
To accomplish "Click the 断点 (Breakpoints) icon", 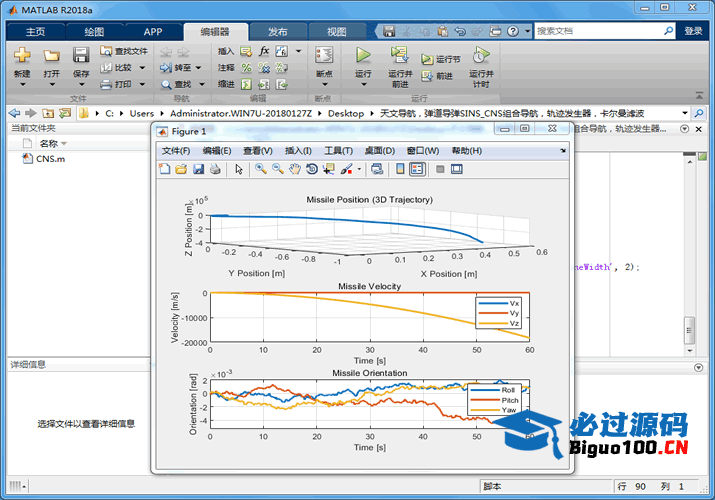I will coord(324,55).
